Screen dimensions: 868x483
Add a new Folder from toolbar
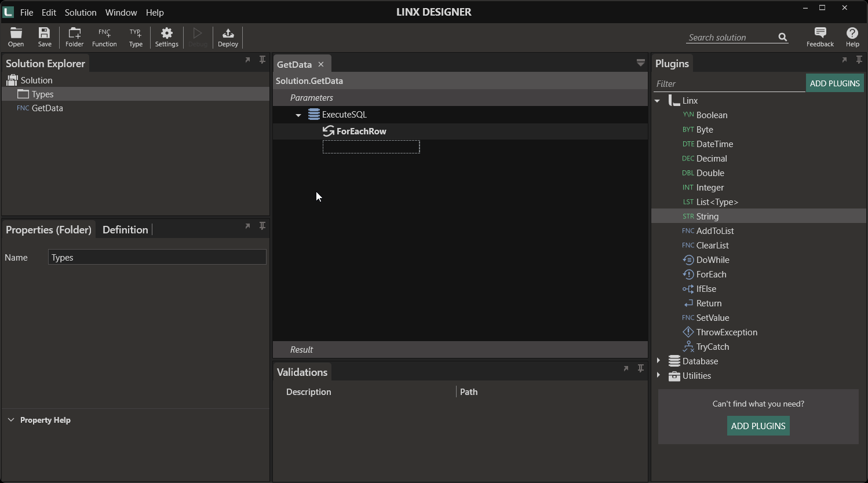pyautogui.click(x=74, y=37)
